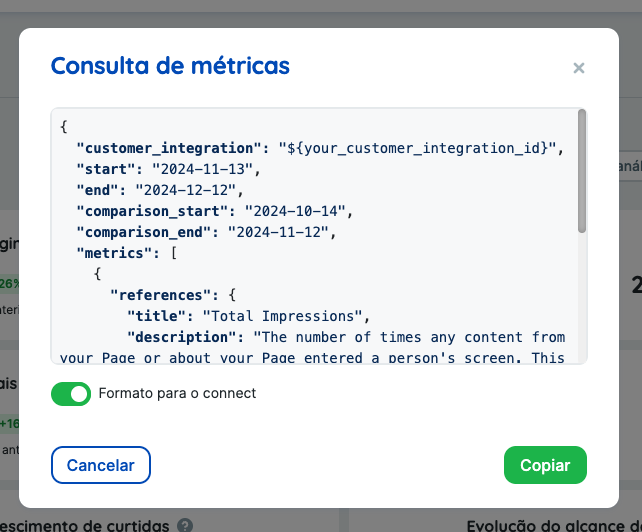Click the Formato para o connect label
The width and height of the screenshot is (642, 532).
click(x=177, y=393)
